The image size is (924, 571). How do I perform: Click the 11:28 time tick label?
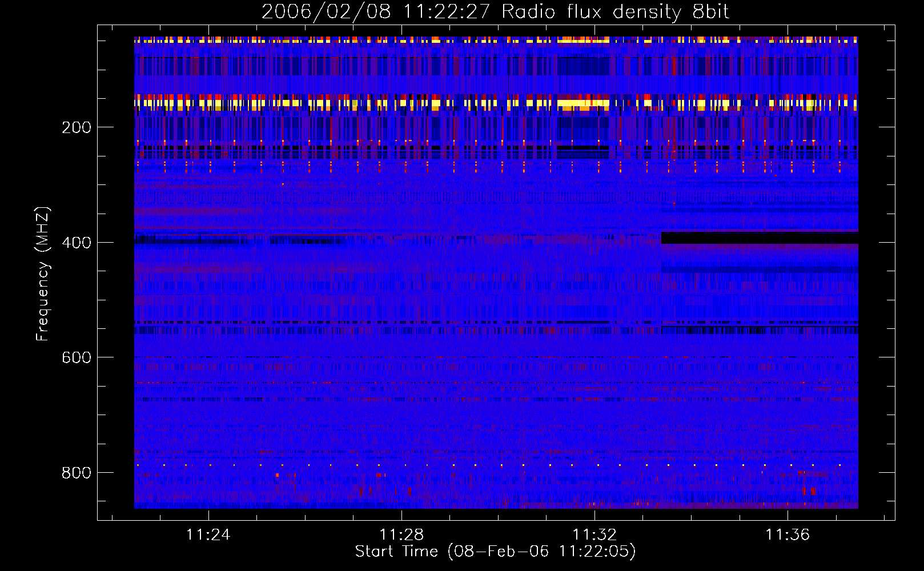[x=401, y=534]
